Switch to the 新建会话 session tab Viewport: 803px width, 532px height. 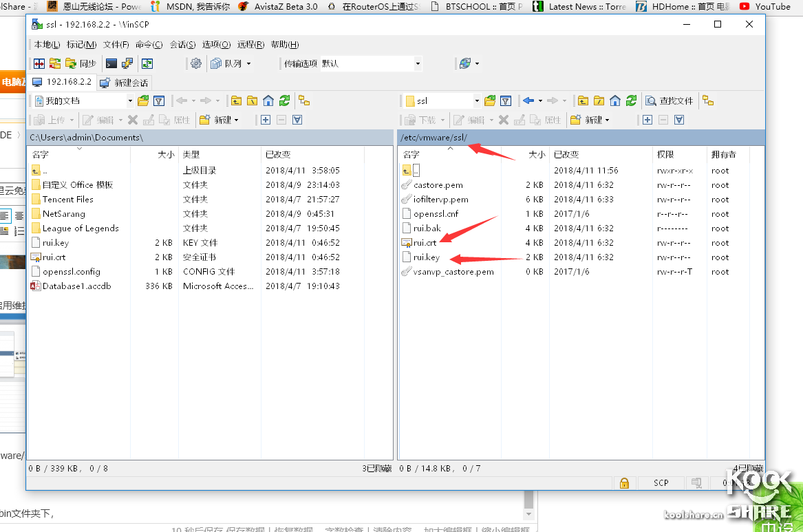point(124,83)
